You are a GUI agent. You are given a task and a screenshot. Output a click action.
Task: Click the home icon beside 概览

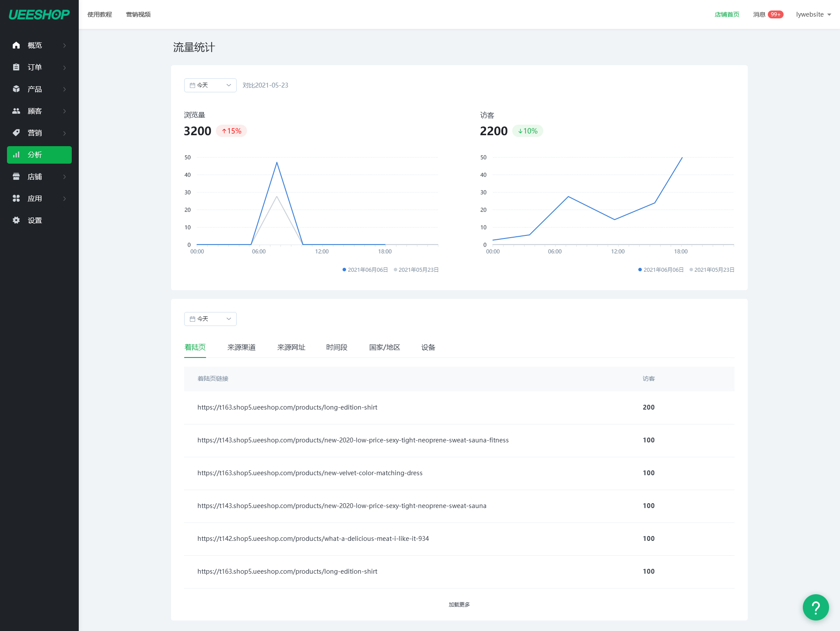click(16, 45)
